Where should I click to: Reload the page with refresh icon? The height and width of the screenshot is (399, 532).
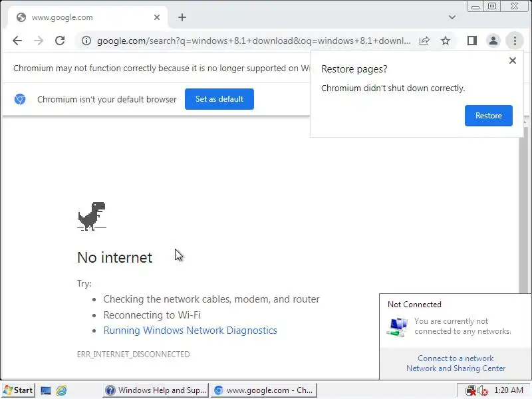tap(60, 41)
